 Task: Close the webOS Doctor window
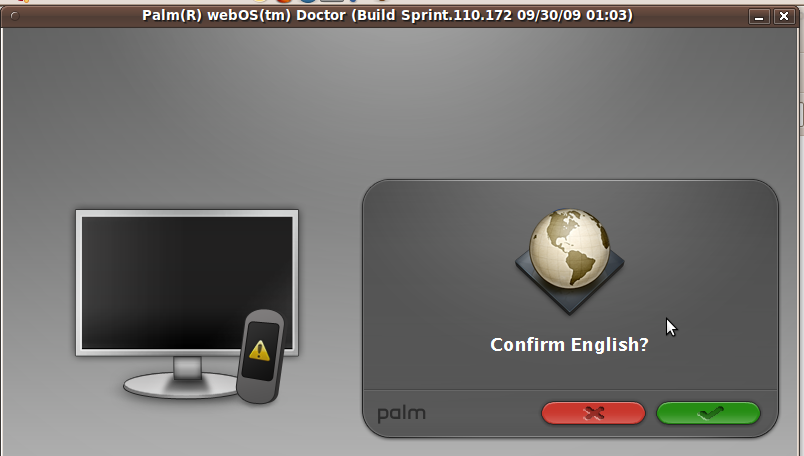click(x=784, y=16)
